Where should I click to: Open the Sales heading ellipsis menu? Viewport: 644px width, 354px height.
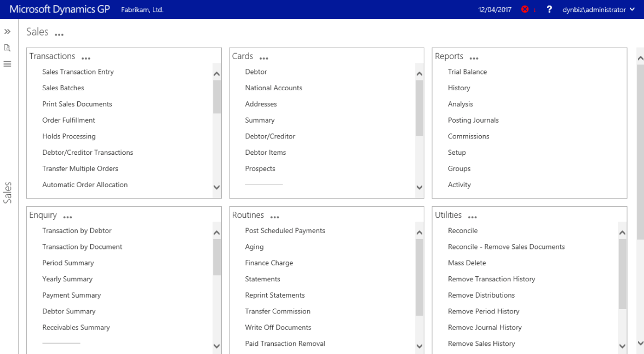pyautogui.click(x=59, y=34)
